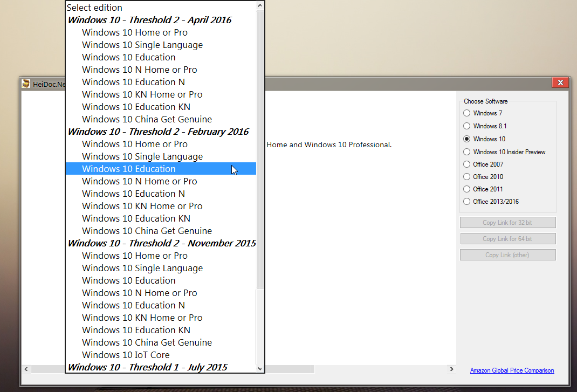This screenshot has width=577, height=392.
Task: Pick Windows 10 Home or Pro under April 2016
Action: click(161, 32)
